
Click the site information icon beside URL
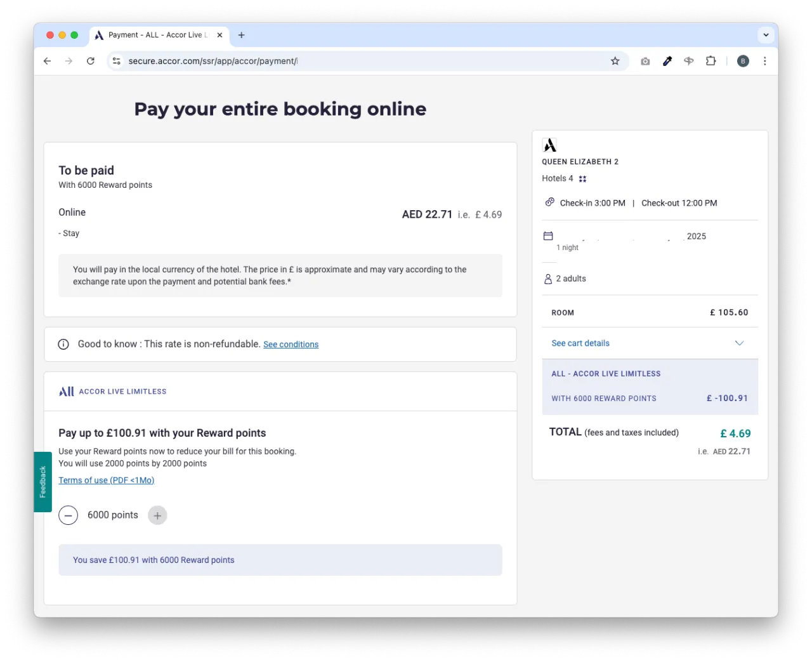click(x=117, y=61)
